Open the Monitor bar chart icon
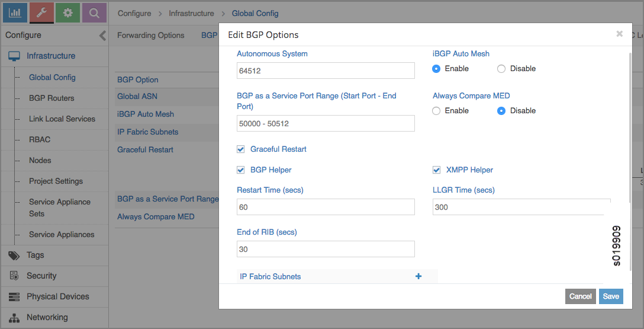644x329 pixels. 15,12
